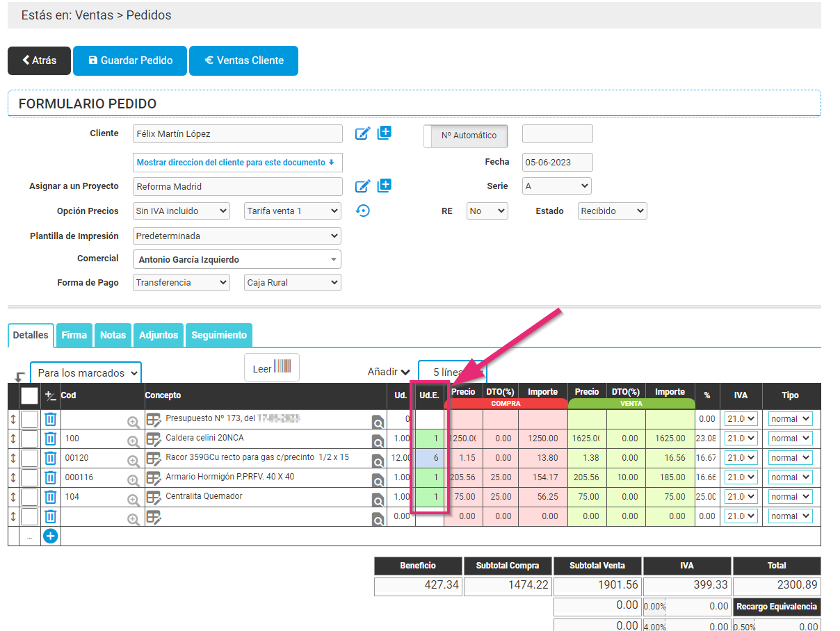Click the add new project plus icon
Image resolution: width=840 pixels, height=631 pixels.
coord(385,186)
